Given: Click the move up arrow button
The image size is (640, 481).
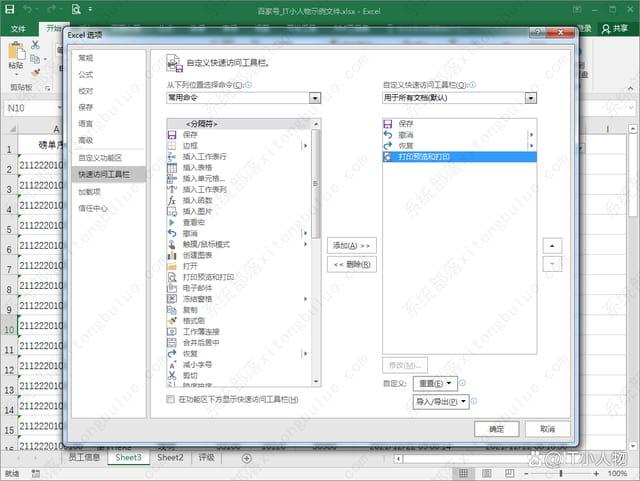Looking at the screenshot, I should pos(552,245).
